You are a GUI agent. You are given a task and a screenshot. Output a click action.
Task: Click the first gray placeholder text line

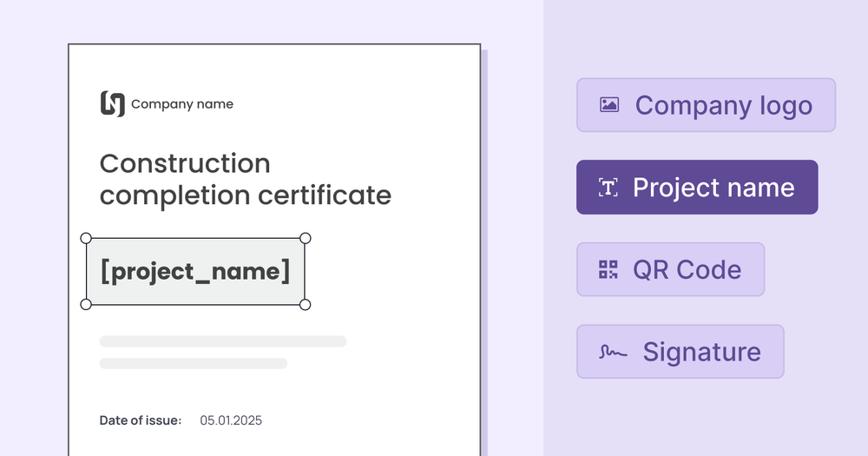coord(223,341)
